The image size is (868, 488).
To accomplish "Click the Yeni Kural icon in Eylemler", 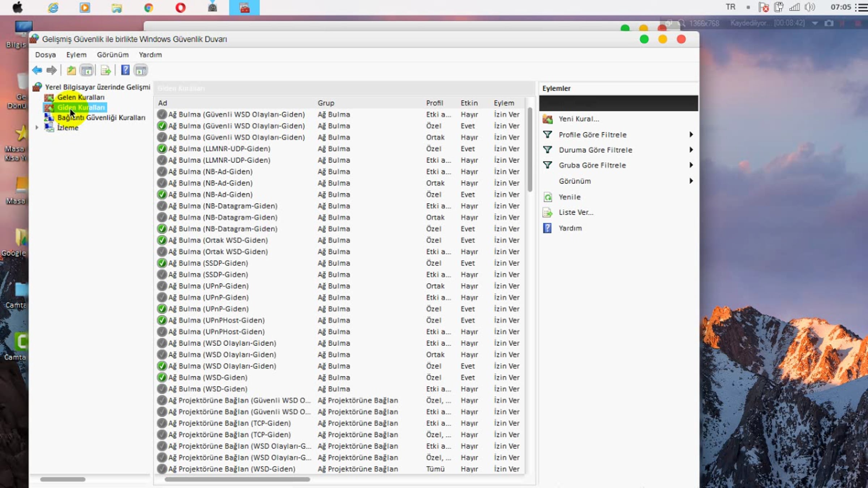I will point(548,119).
